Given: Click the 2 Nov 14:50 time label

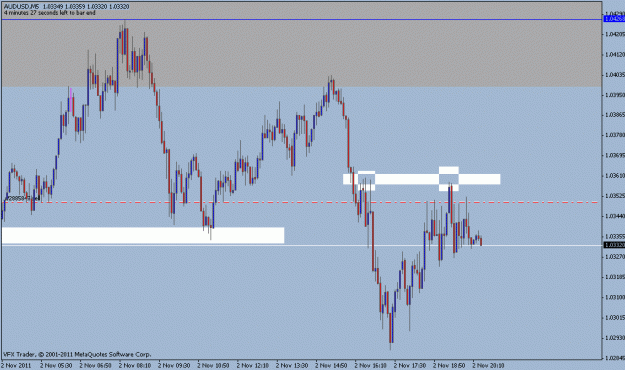Looking at the screenshot, I should pyautogui.click(x=331, y=365).
